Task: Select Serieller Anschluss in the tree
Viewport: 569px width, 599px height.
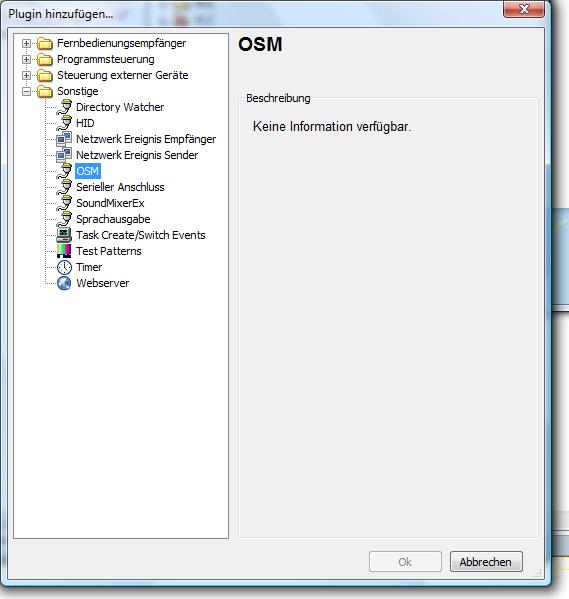Action: pos(120,187)
